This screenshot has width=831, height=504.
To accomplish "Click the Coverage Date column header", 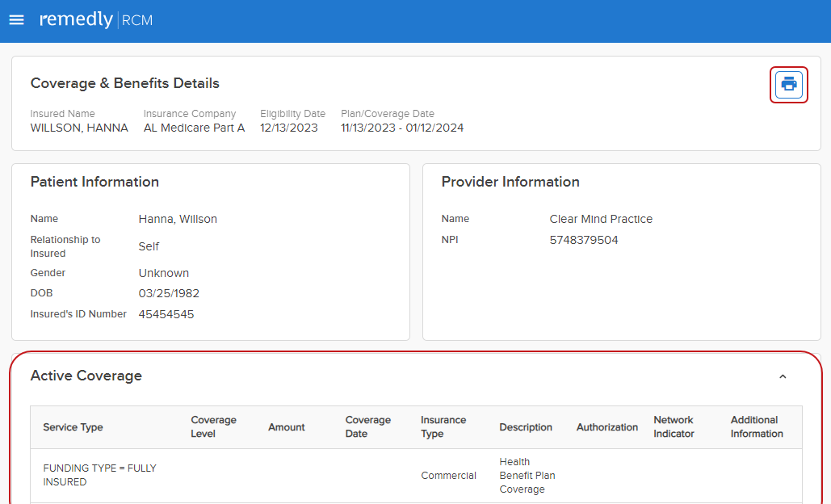I will [x=367, y=426].
